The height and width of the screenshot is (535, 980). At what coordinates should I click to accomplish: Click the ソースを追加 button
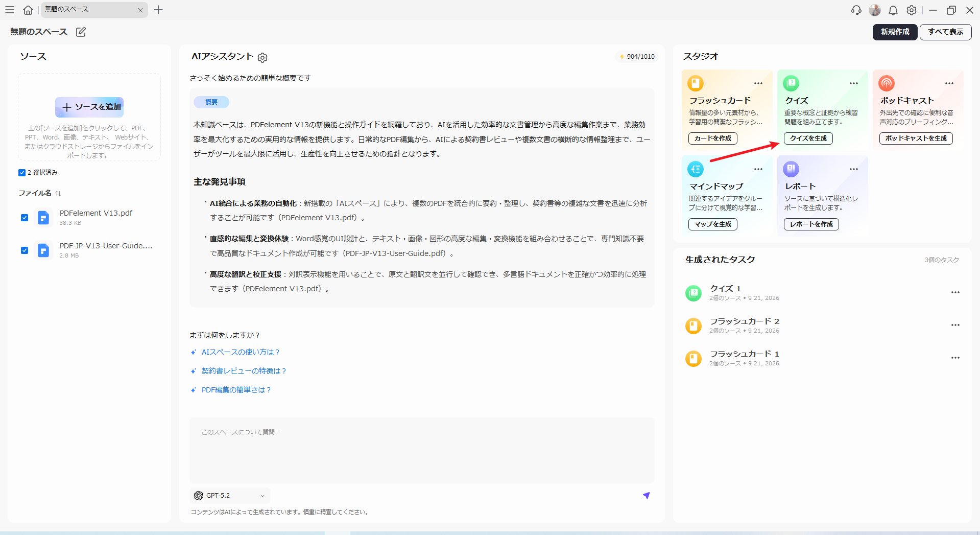pyautogui.click(x=89, y=107)
